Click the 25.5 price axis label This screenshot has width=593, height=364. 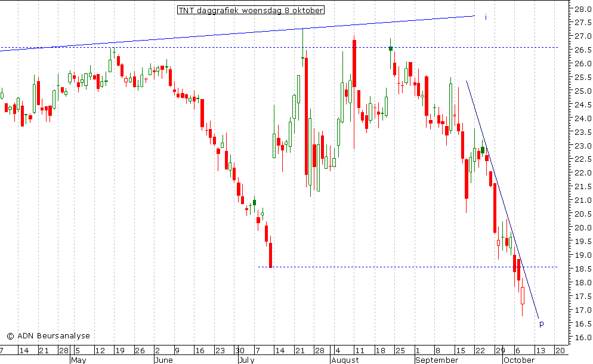[x=583, y=78]
